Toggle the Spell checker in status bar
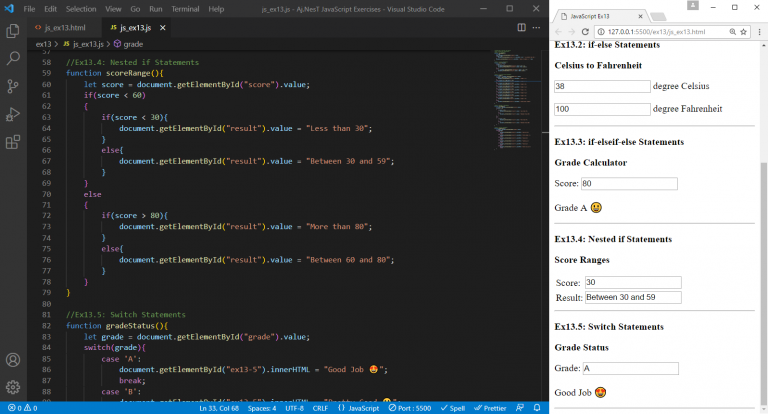This screenshot has height=414, width=768. coord(452,408)
